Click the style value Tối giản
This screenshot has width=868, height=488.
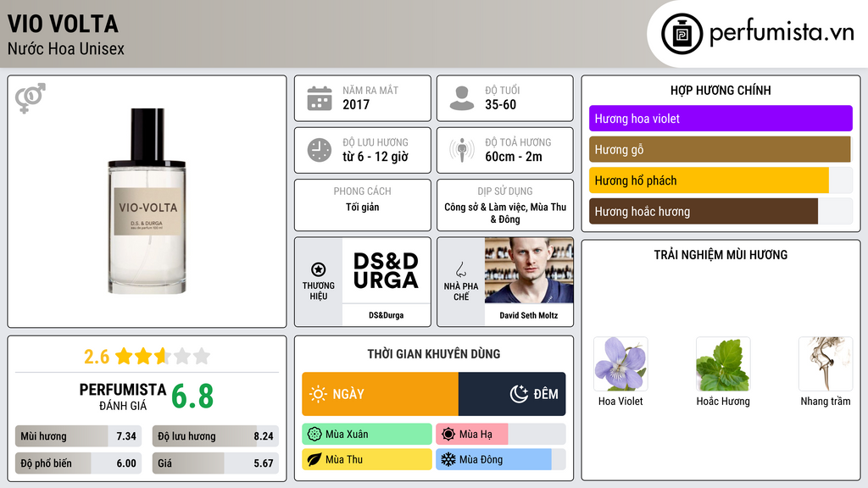coord(363,207)
